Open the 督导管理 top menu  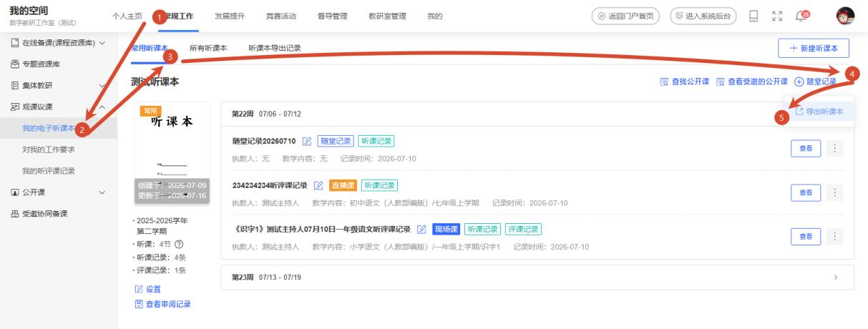point(331,16)
